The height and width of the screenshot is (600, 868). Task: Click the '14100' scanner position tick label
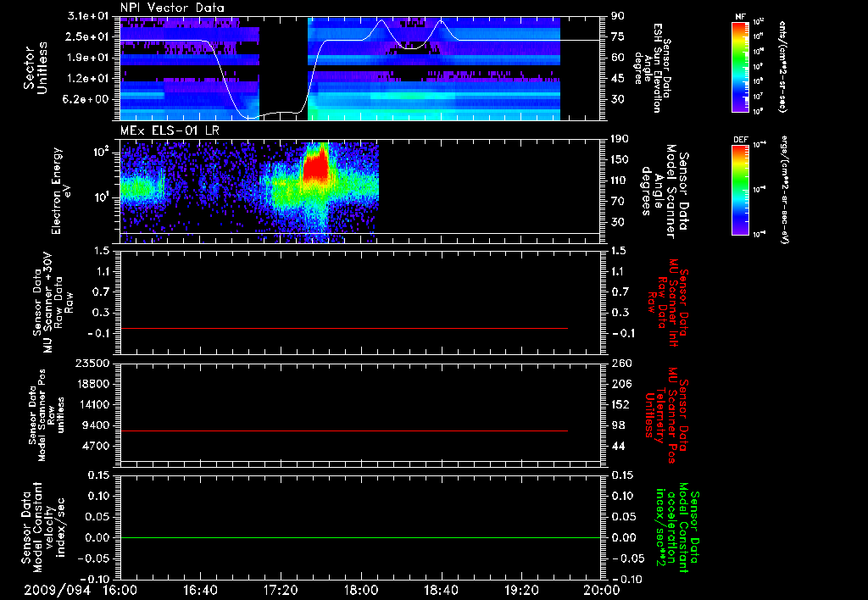pos(92,404)
